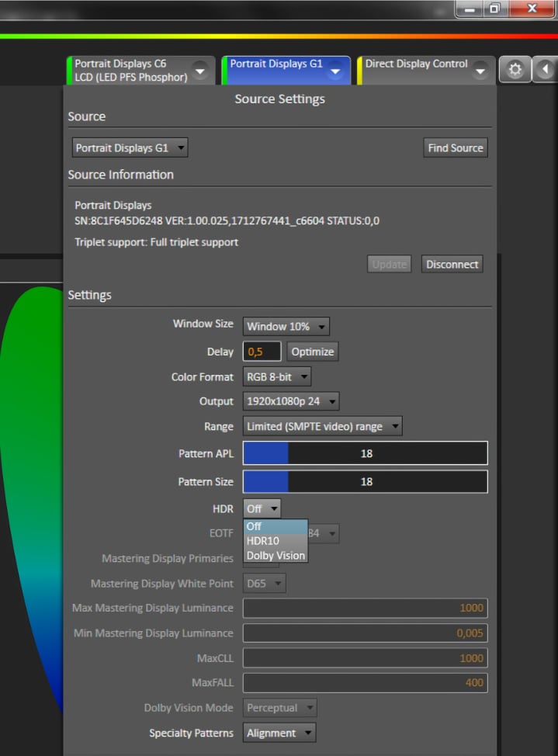
Task: Open the Mastering Display White Point dropdown
Action: point(265,584)
